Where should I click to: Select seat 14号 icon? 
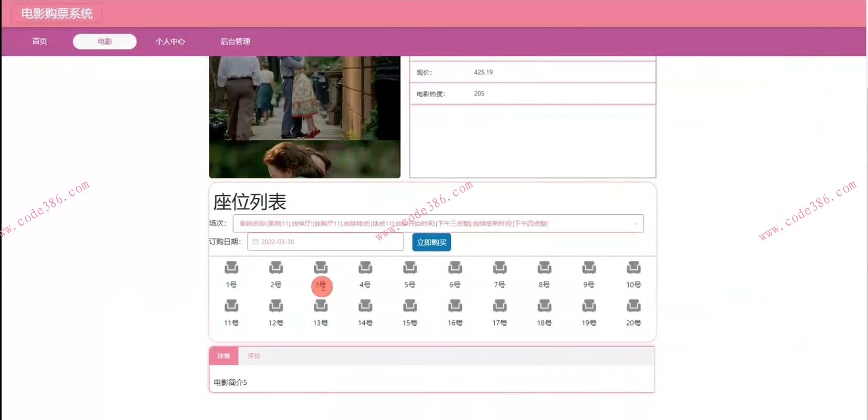coord(365,306)
